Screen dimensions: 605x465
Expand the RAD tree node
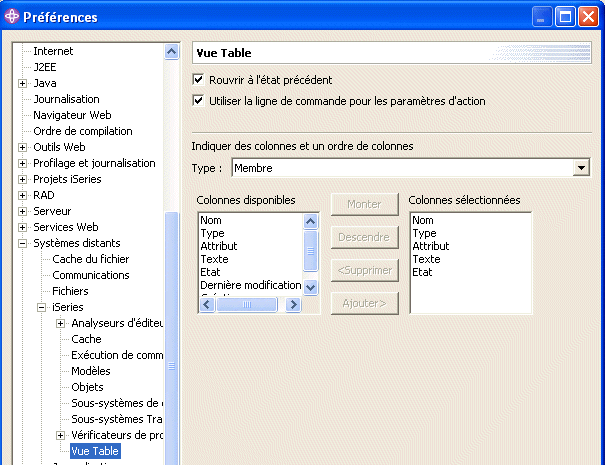[22, 195]
